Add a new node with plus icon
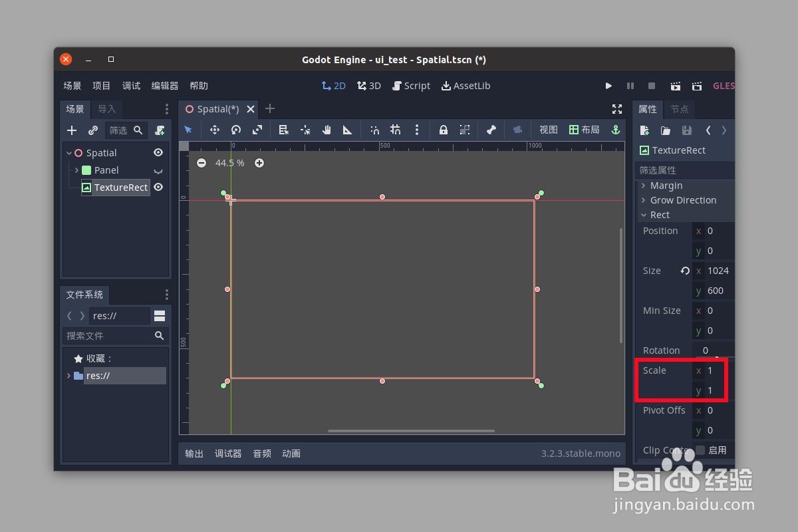 72,130
